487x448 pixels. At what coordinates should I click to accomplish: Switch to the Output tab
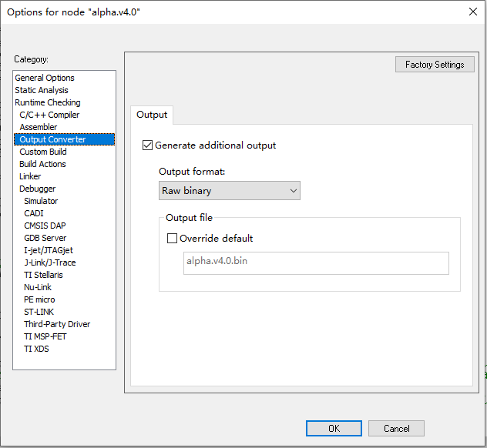tap(152, 115)
